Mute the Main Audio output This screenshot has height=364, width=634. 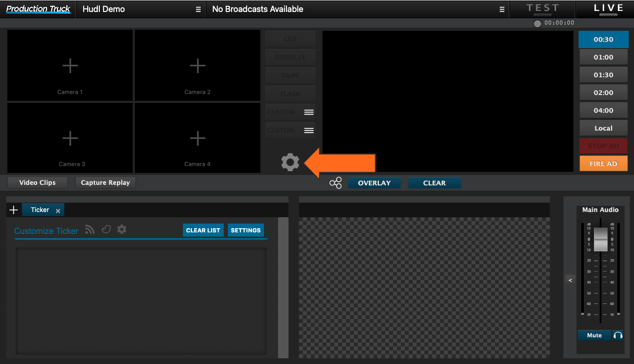[x=594, y=335]
